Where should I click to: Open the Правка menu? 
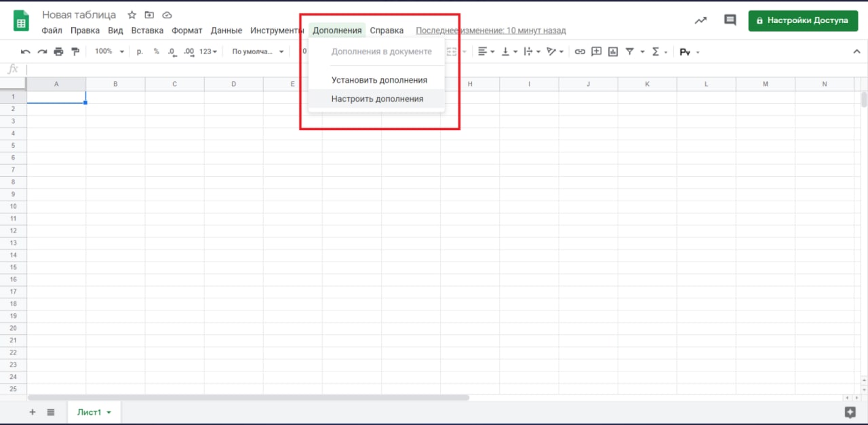(85, 31)
